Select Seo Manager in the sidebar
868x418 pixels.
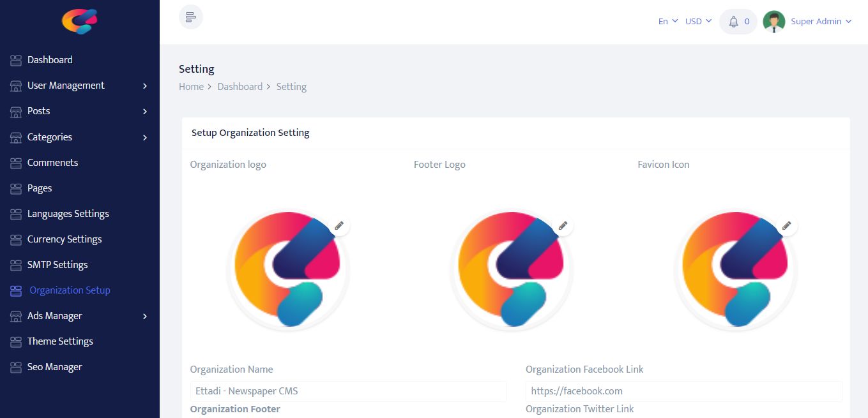click(54, 367)
